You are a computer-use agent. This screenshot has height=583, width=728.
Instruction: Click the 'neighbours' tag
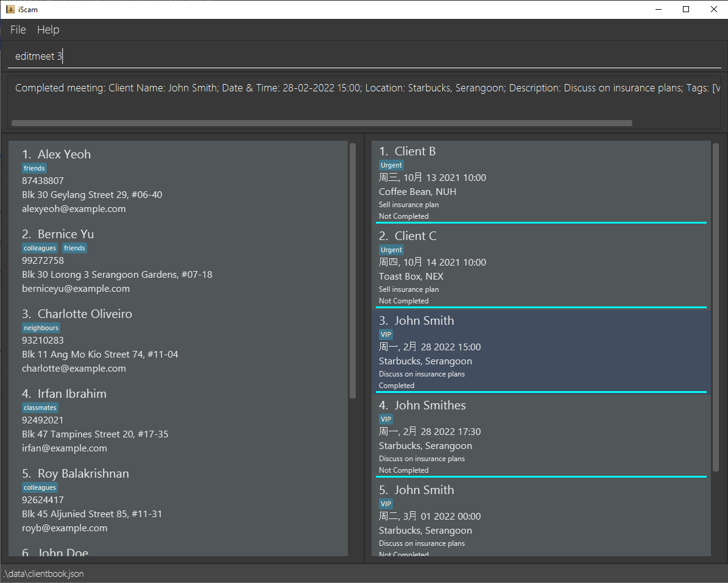[x=41, y=328]
